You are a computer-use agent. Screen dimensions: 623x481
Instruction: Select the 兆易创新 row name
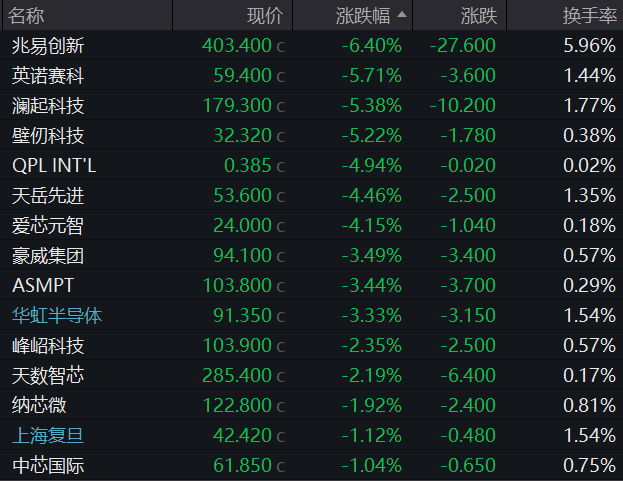48,45
